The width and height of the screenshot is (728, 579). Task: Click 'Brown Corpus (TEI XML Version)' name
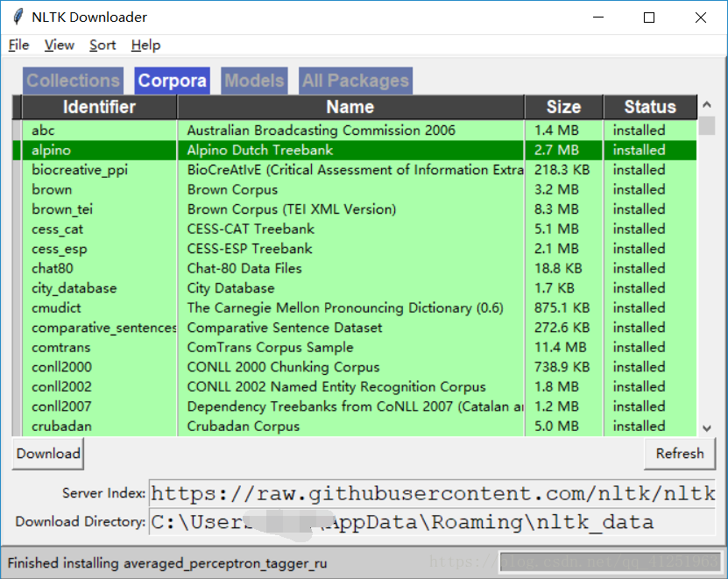tap(291, 209)
